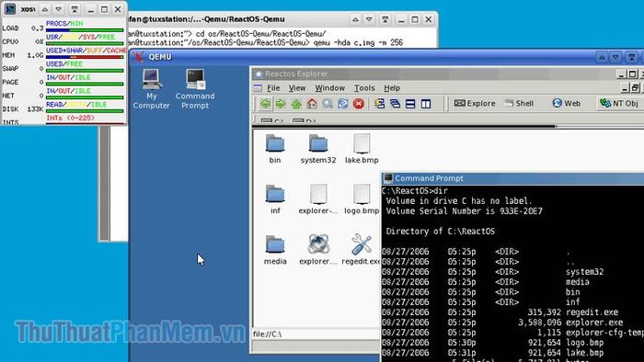Open the Window menu in Reactos Explorer
Viewport: 644px width, 362px height.
coord(329,87)
